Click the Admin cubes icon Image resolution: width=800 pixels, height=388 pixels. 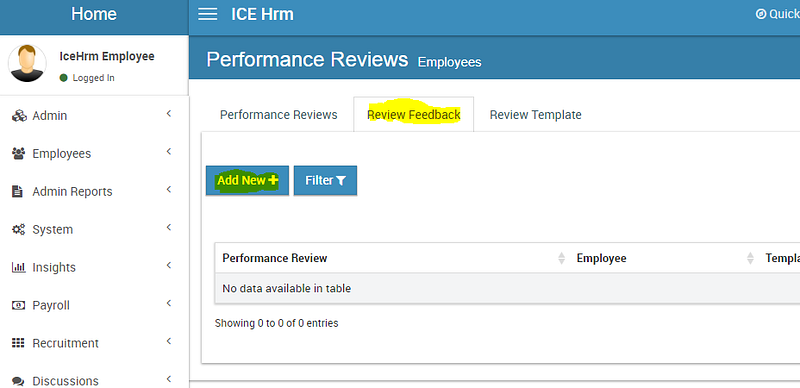click(19, 116)
